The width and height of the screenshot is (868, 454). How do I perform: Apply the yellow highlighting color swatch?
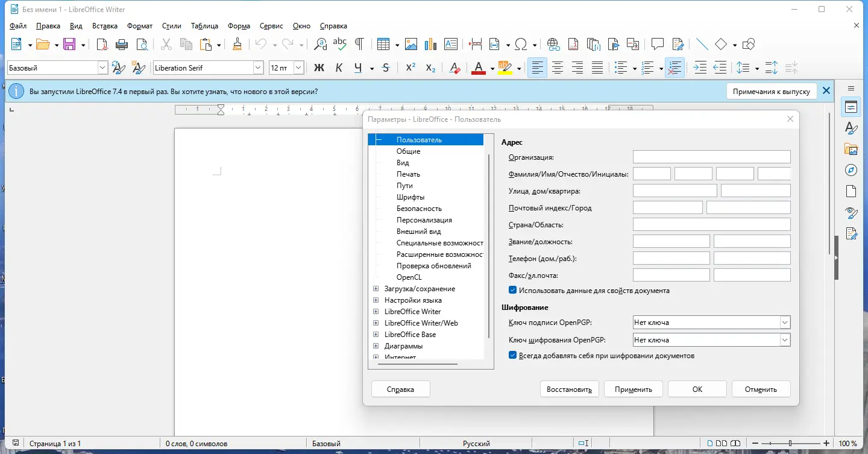[x=505, y=68]
